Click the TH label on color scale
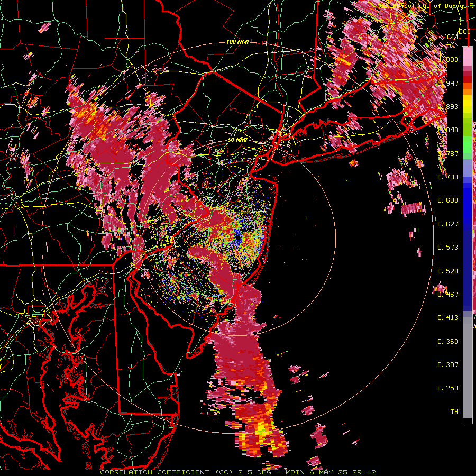 (454, 412)
